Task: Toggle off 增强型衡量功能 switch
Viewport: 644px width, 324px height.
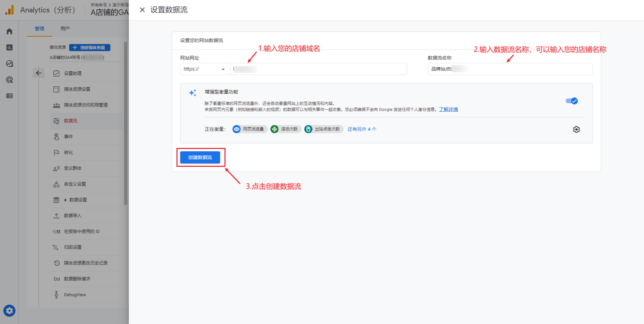Action: coord(572,101)
